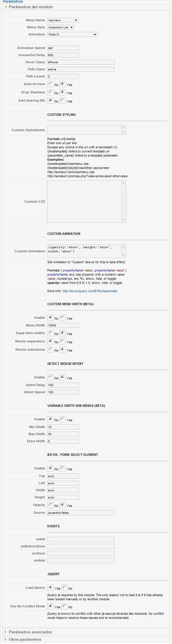Expand the Otros parámetros section
This screenshot has height=644, width=172.
point(25,639)
